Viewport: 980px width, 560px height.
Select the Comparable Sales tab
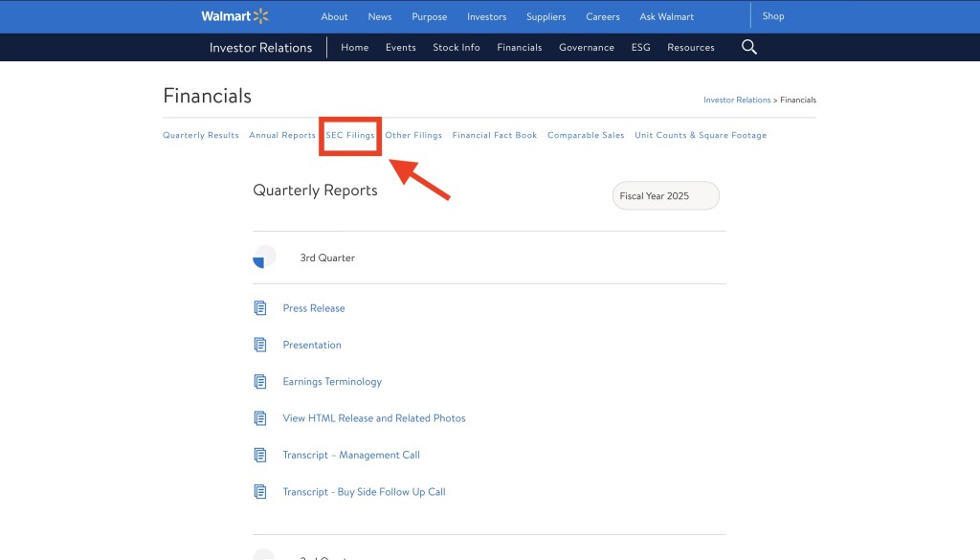tap(586, 135)
